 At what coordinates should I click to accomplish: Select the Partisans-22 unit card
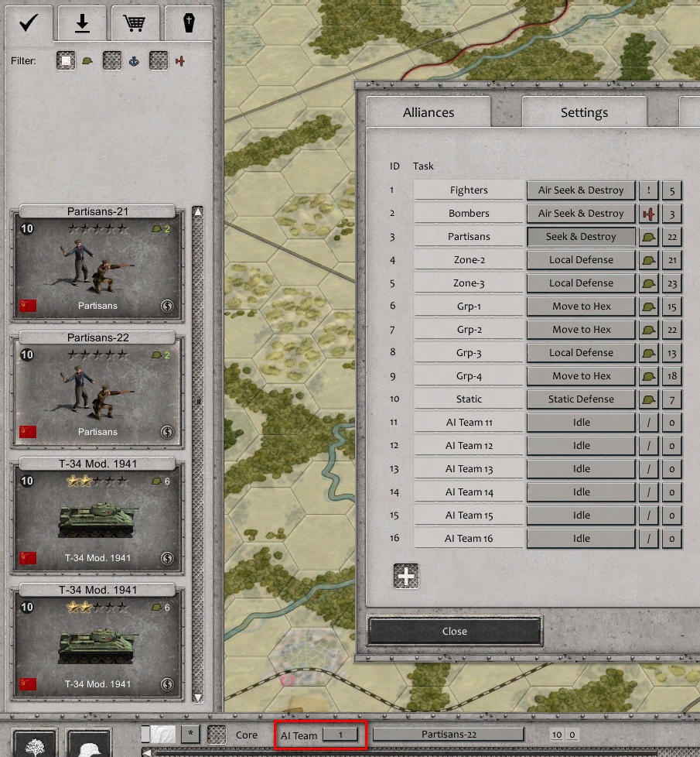click(97, 389)
